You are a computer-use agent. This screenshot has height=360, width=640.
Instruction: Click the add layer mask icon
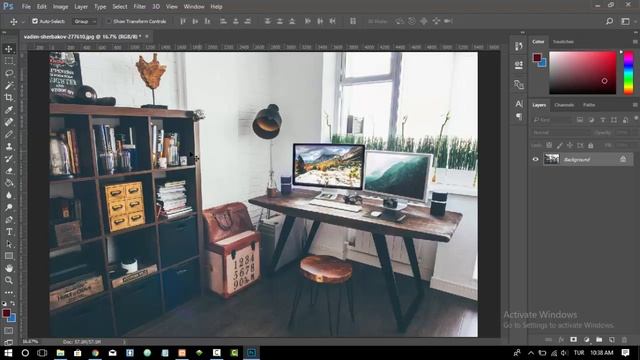coord(573,340)
